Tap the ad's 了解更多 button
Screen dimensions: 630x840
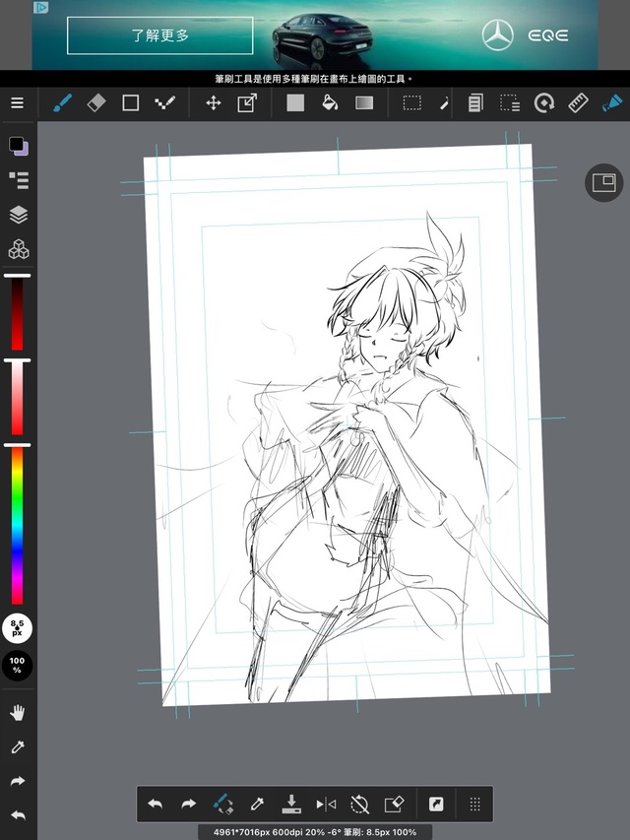[x=159, y=35]
